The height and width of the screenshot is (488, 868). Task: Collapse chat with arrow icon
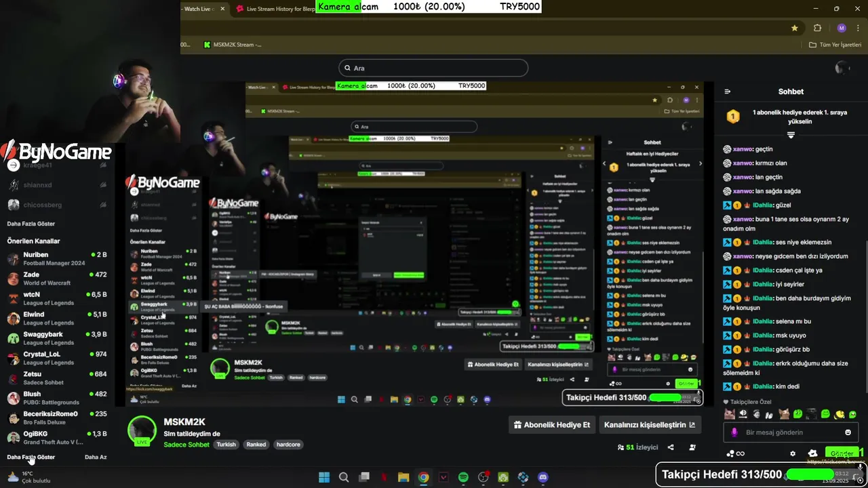(x=728, y=91)
